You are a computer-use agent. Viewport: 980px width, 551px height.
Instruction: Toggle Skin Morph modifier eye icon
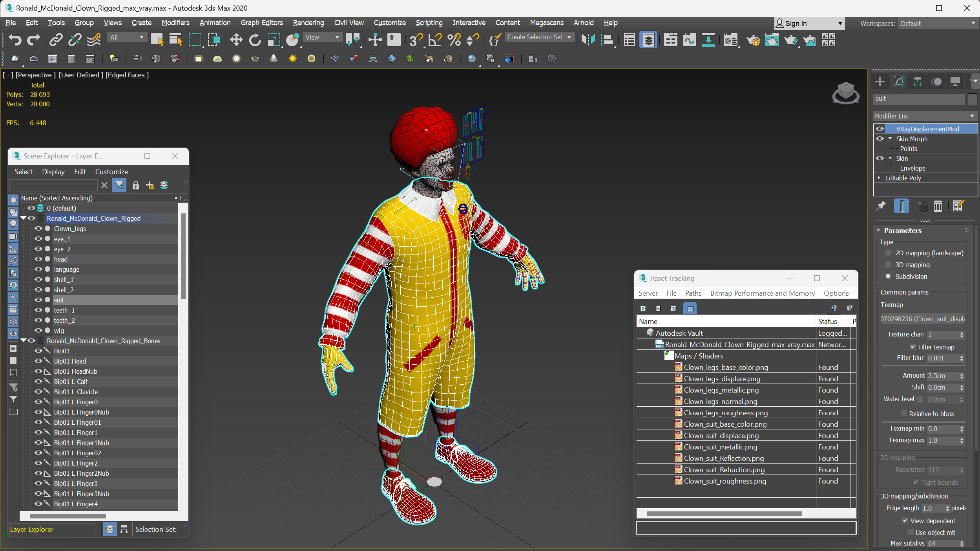[x=880, y=138]
